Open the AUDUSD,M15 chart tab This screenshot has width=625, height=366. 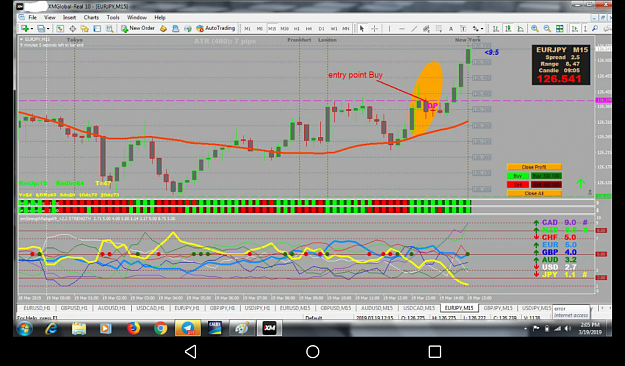[377, 308]
